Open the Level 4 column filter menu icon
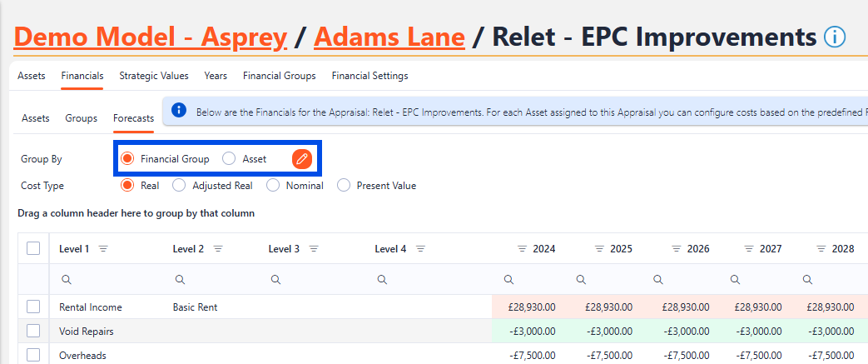The width and height of the screenshot is (868, 364). (420, 249)
